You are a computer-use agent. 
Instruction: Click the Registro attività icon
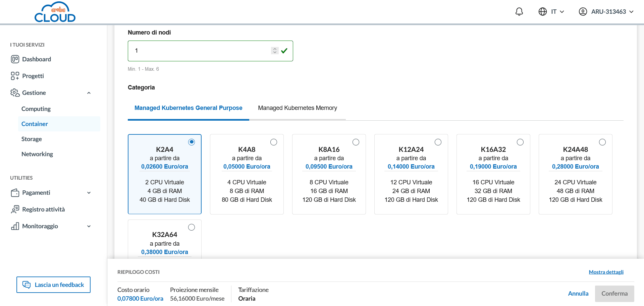pos(15,209)
